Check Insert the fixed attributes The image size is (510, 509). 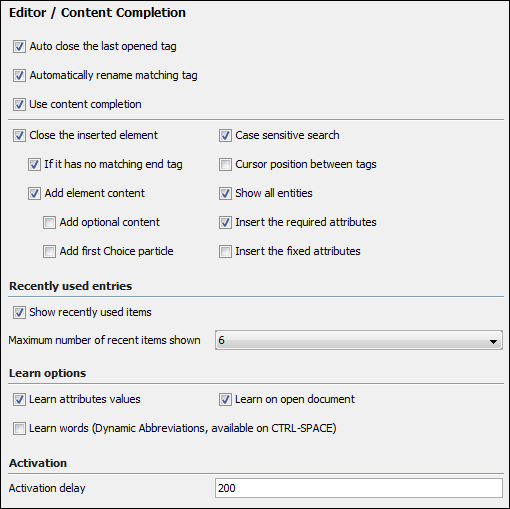[225, 252]
